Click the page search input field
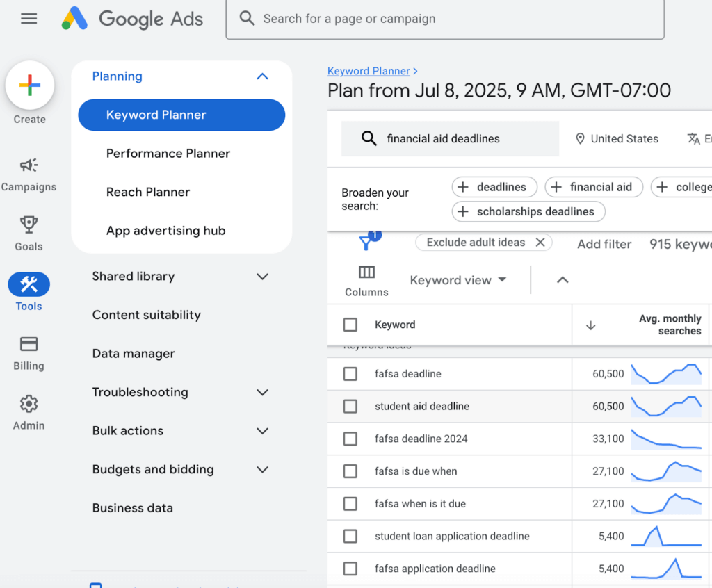Image resolution: width=712 pixels, height=588 pixels. [x=445, y=19]
